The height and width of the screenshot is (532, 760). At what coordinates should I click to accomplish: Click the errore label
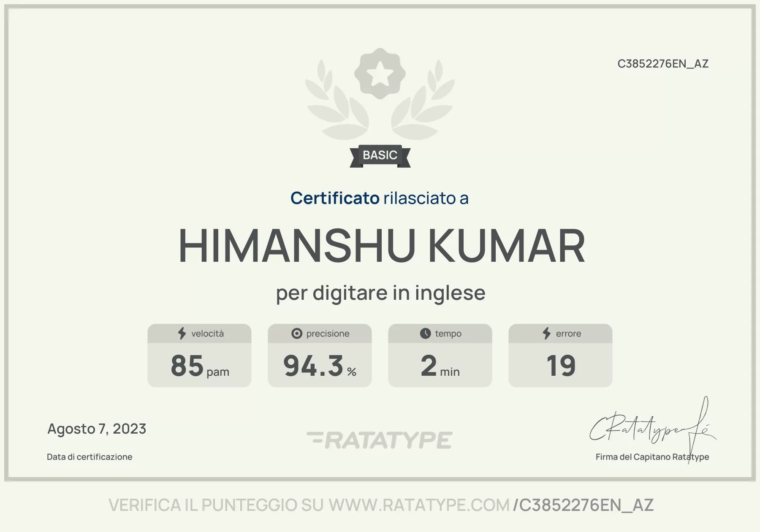point(568,334)
